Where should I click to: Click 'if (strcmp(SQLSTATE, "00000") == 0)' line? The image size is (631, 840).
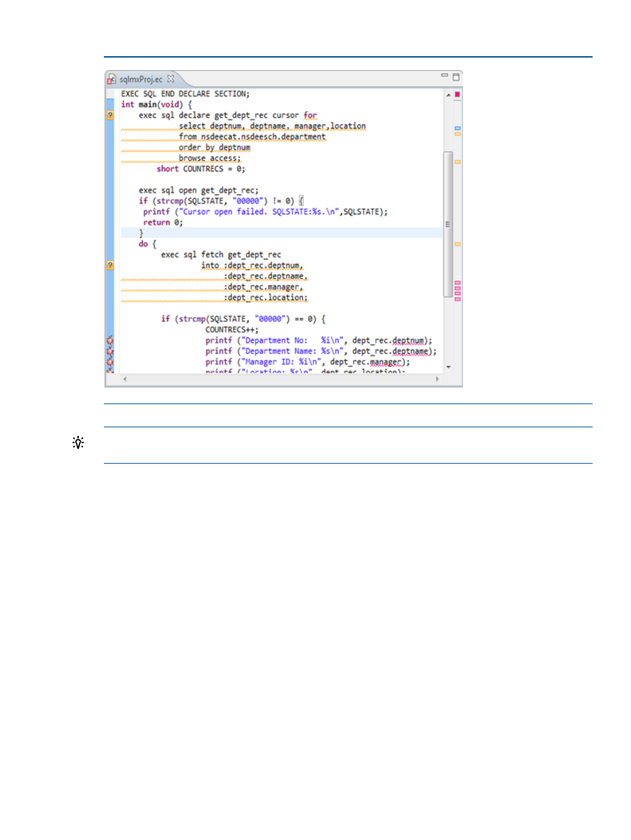243,319
